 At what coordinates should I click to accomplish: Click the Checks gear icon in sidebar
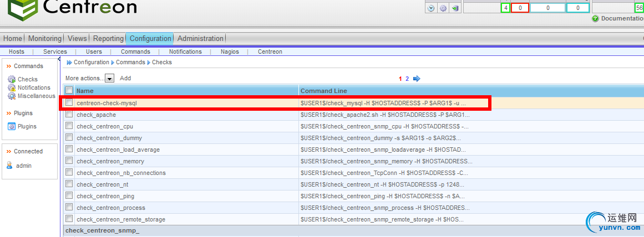tap(12, 79)
